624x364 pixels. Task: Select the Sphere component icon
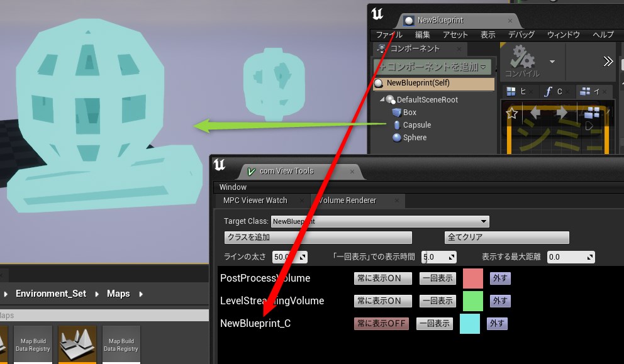pyautogui.click(x=397, y=138)
